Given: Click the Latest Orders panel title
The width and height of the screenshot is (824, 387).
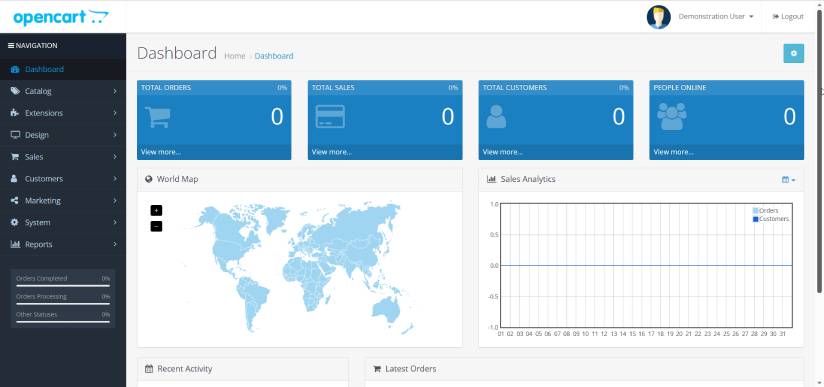Looking at the screenshot, I should pyautogui.click(x=410, y=369).
